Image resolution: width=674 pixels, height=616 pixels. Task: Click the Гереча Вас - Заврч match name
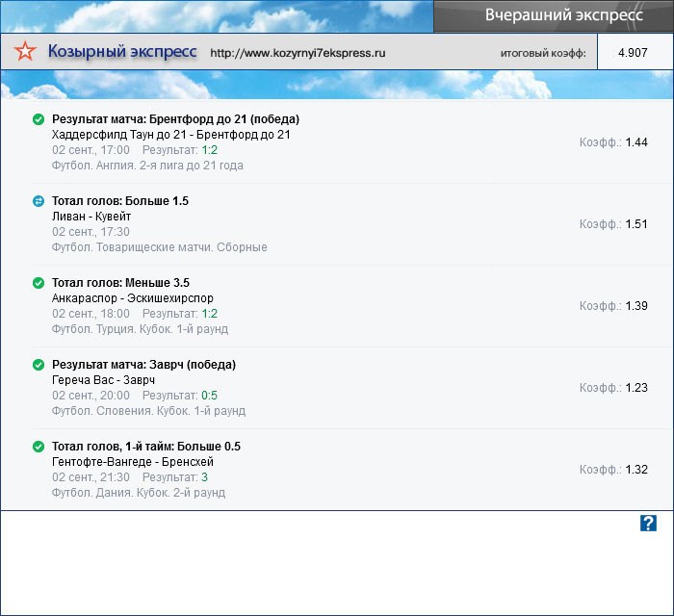(x=103, y=380)
